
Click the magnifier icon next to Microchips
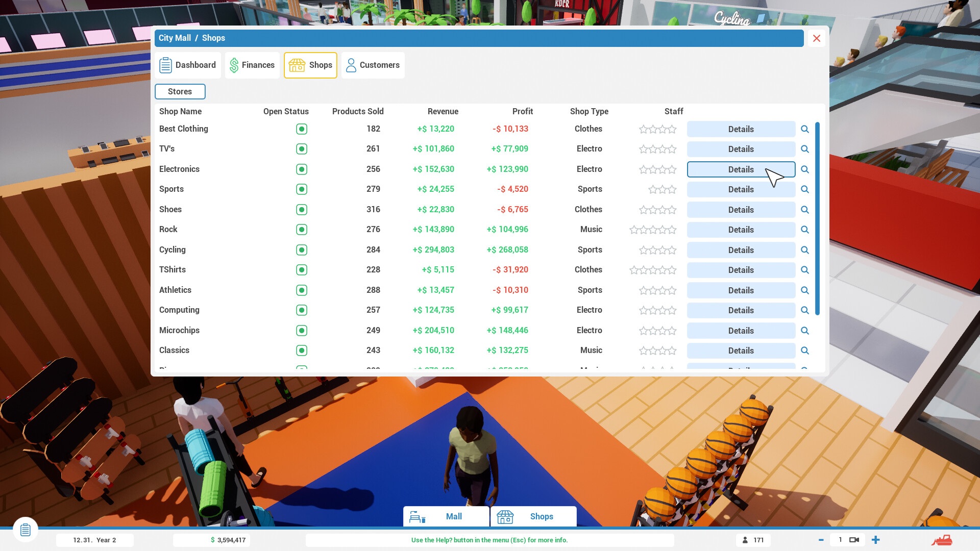tap(805, 331)
